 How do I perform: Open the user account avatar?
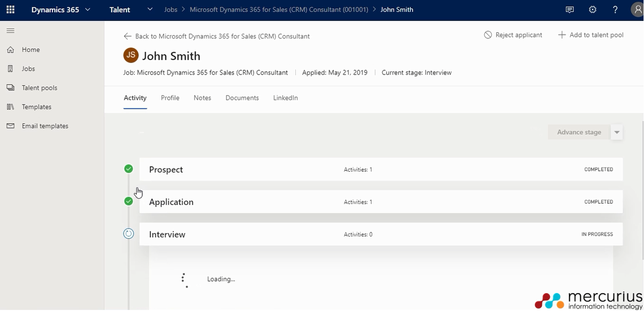click(638, 10)
